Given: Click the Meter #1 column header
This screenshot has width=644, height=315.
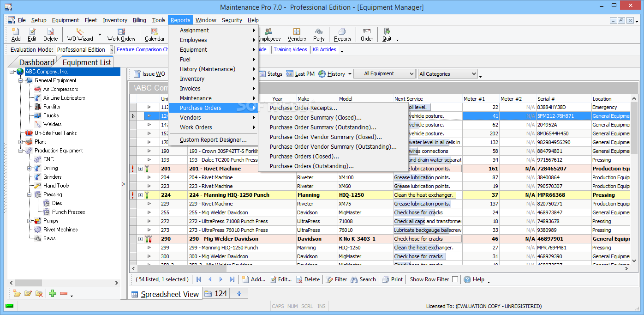Looking at the screenshot, I should tap(481, 99).
